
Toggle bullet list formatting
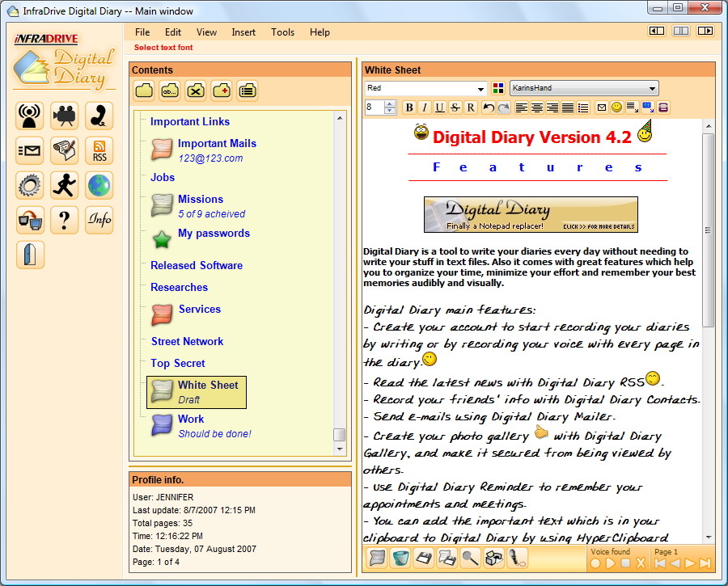click(583, 108)
